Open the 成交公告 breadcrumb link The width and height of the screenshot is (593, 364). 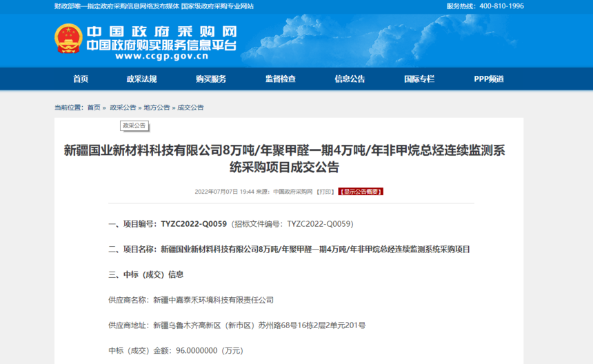[190, 108]
